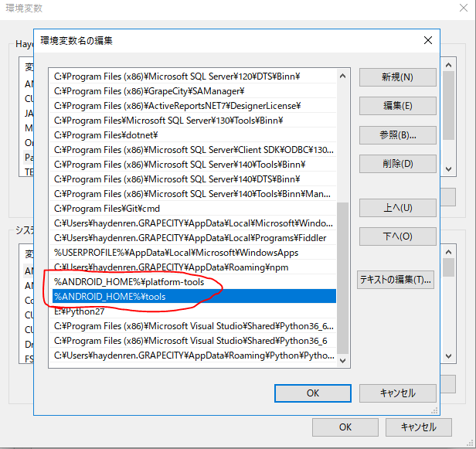The image size is (476, 449).
Task: Click the 削除(D) delete button
Action: point(398,164)
